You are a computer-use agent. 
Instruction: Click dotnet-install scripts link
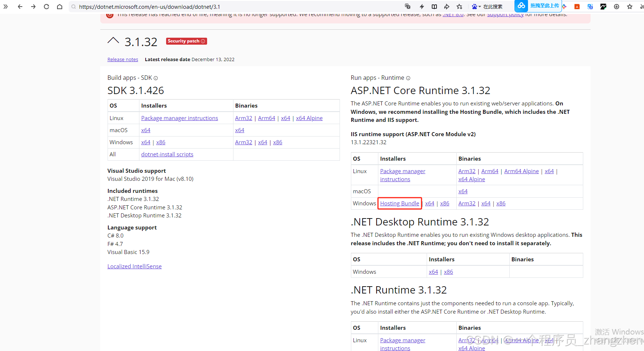(x=167, y=154)
